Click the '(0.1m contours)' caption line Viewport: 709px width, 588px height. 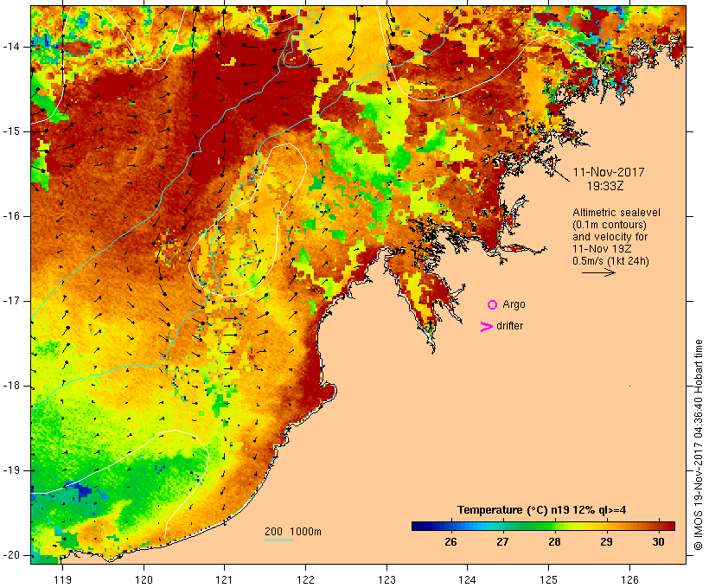coord(610,225)
